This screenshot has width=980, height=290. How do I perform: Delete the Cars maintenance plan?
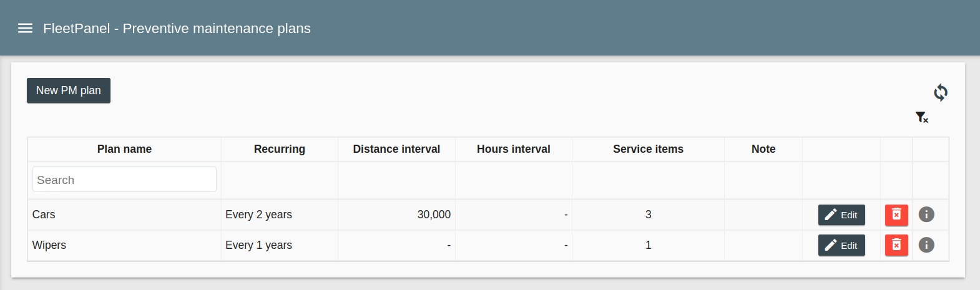[896, 215]
